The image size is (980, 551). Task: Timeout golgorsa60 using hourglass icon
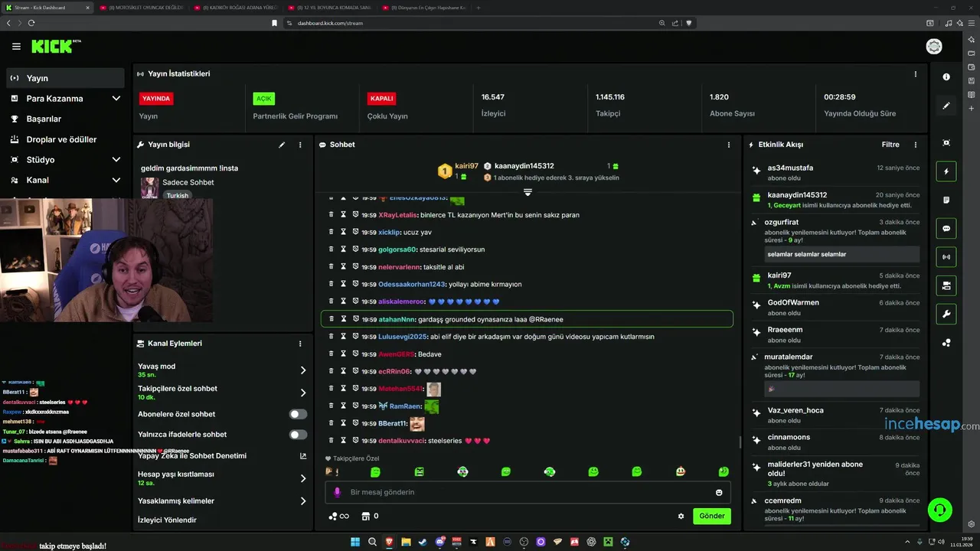pos(343,249)
